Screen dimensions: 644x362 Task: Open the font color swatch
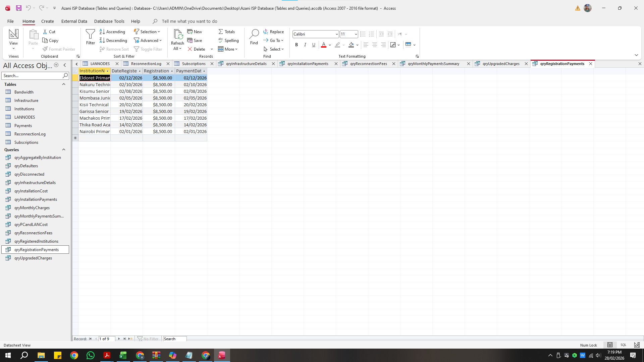(x=324, y=45)
